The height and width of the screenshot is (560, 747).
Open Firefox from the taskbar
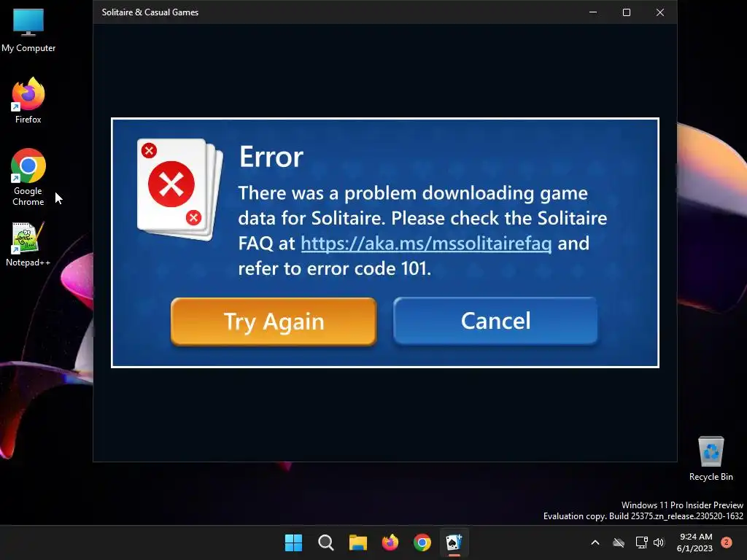[x=390, y=542]
